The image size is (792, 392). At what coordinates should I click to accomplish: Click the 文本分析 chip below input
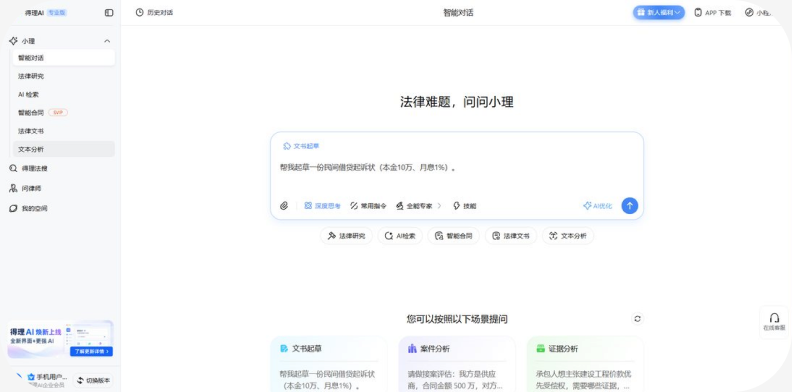(x=568, y=236)
